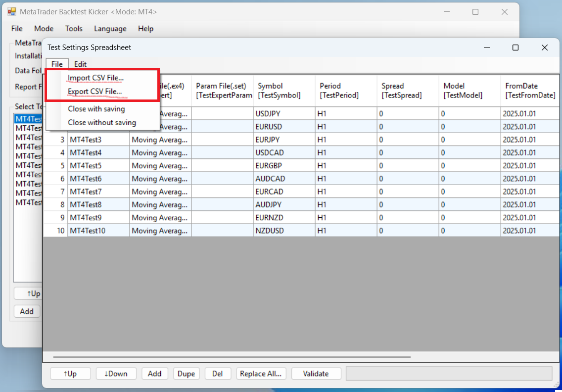
Task: Select MT4Test1 in the test list
Action: pos(28,118)
